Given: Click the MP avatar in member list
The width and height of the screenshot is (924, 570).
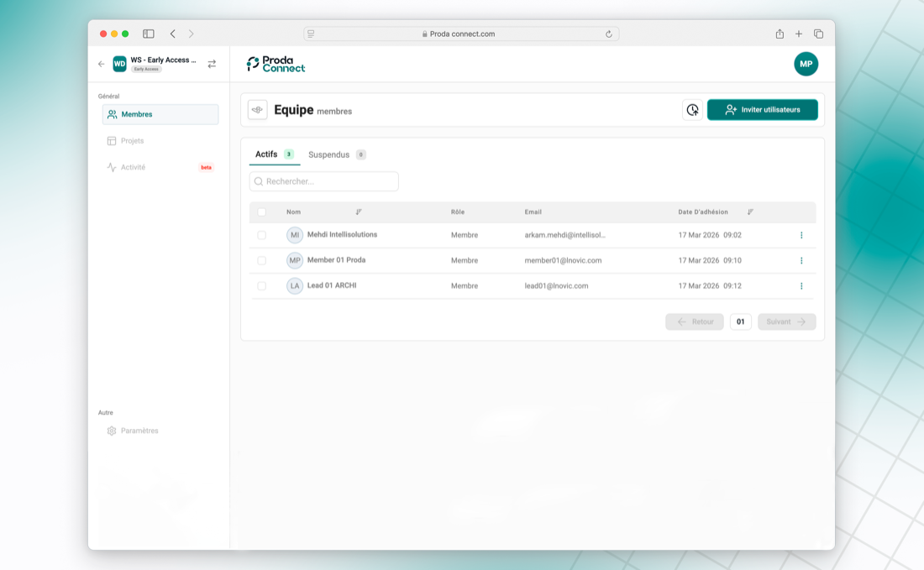Looking at the screenshot, I should [x=295, y=260].
